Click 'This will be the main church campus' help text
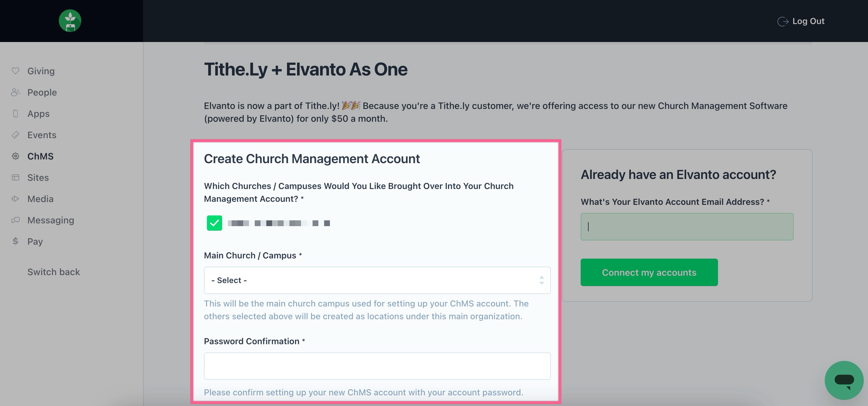This screenshot has height=406, width=868. (366, 310)
